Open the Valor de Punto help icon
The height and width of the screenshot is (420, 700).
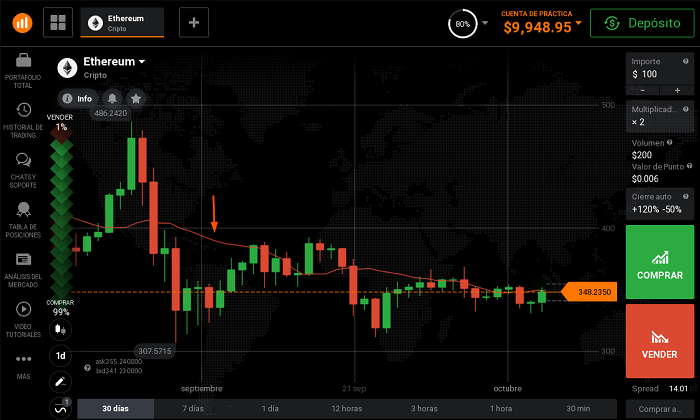(x=690, y=166)
